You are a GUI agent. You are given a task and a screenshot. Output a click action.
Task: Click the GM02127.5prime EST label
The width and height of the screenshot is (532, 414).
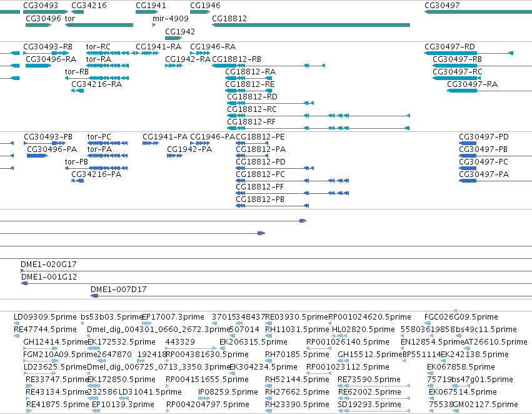coord(486,405)
